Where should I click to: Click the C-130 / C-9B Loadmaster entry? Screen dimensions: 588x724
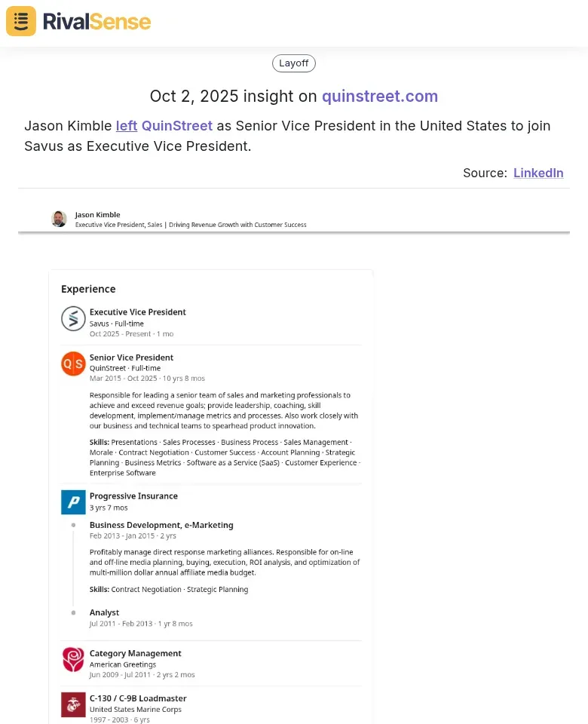coord(138,698)
